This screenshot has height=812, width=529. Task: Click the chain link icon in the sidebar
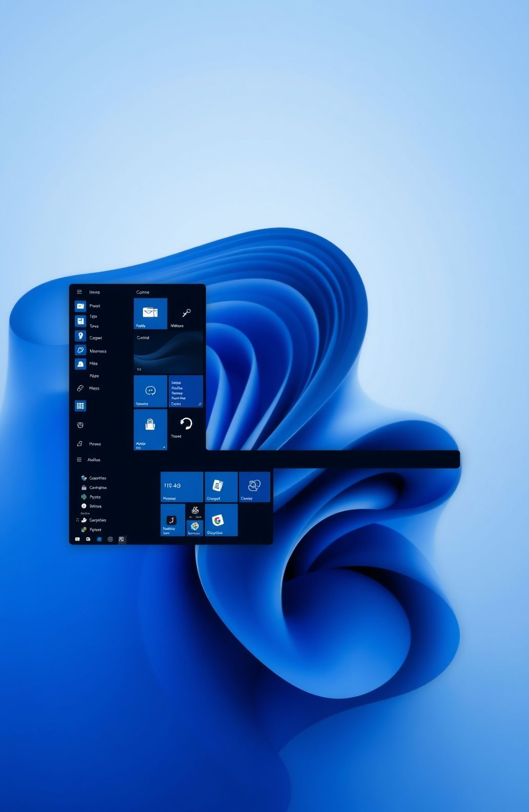tap(80, 389)
